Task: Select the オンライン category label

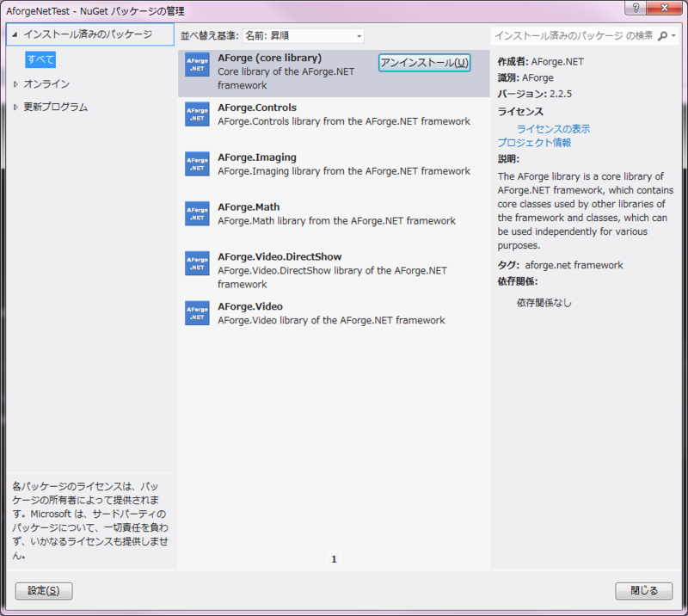Action: click(x=46, y=83)
